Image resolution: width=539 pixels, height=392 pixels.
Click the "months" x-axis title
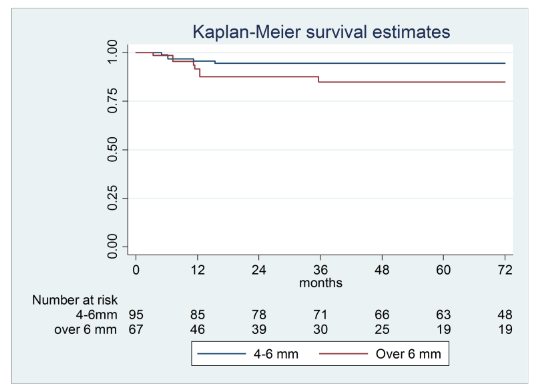point(321,283)
